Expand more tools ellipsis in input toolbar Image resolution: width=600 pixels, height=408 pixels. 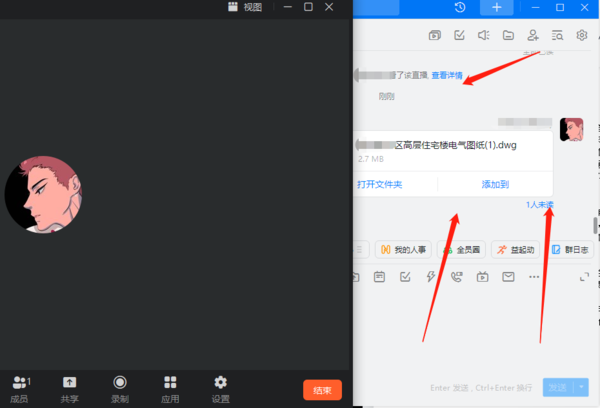point(534,277)
